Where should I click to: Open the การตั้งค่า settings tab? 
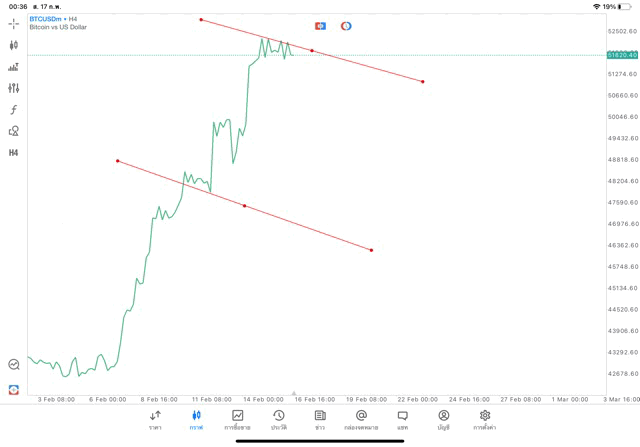click(x=485, y=420)
